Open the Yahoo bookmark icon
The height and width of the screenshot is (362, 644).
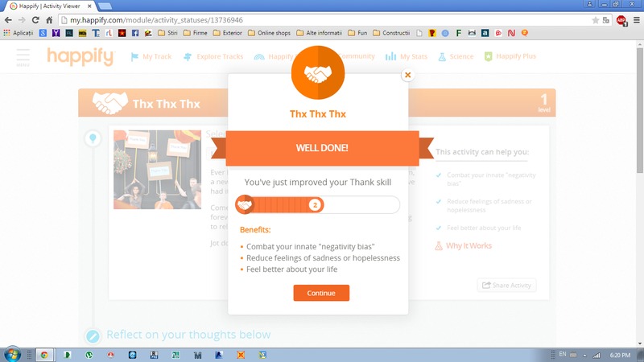coord(56,33)
